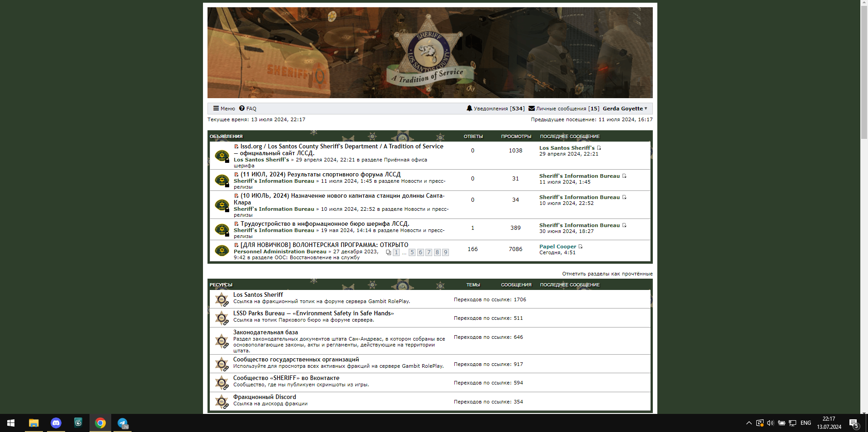
Task: Go to page 5 of volunteer topic
Action: point(412,252)
